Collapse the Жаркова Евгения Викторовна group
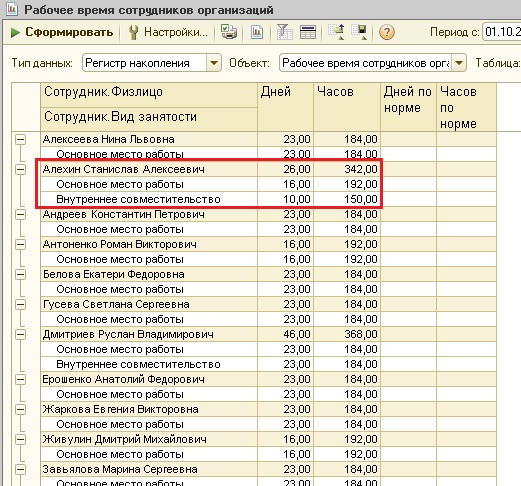Screen dimensions: 521x486 (20, 409)
